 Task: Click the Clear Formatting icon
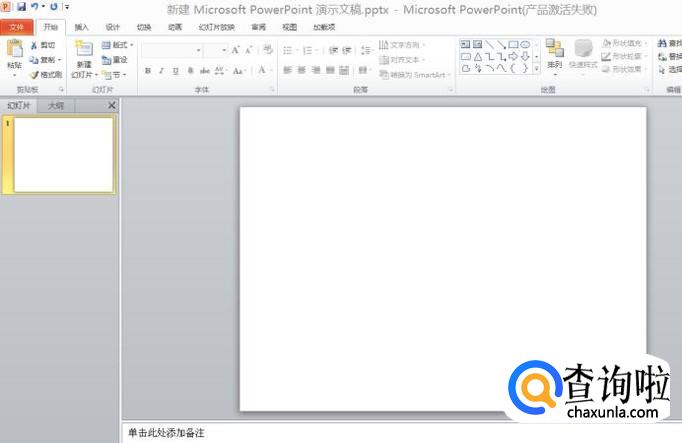(x=268, y=50)
